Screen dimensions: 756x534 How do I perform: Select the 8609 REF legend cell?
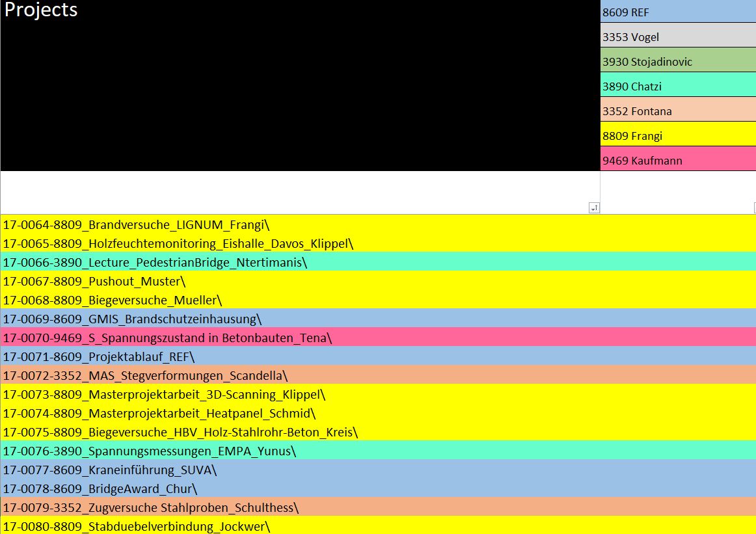pyautogui.click(x=678, y=11)
